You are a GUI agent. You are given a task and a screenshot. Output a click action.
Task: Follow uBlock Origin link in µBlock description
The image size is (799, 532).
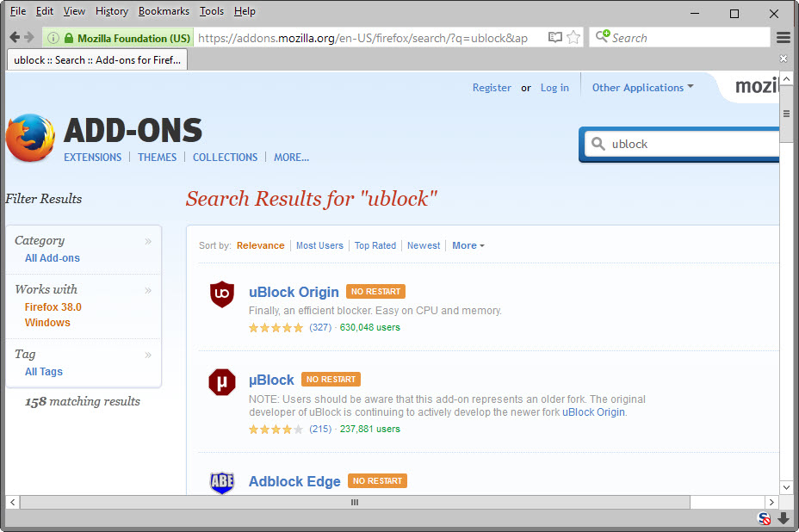coord(593,412)
